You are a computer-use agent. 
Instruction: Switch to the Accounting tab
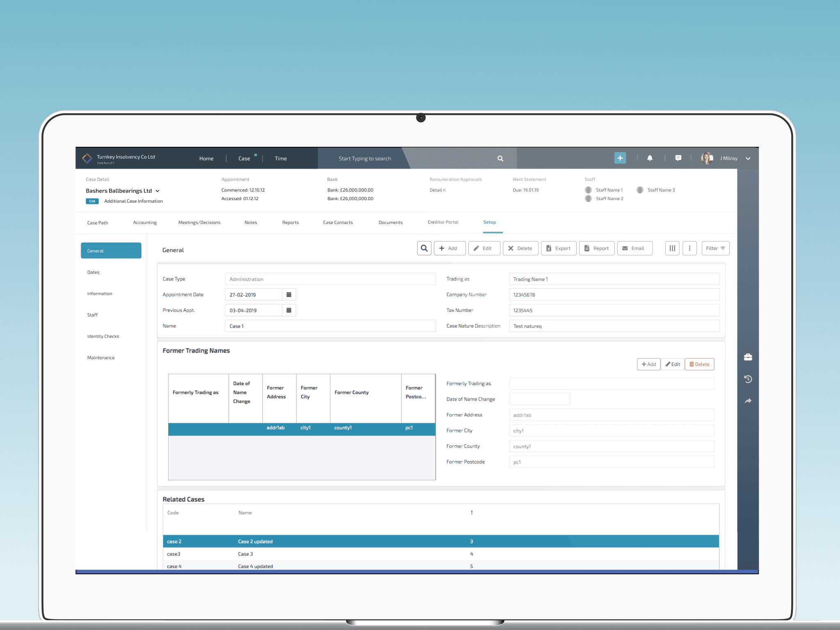click(x=145, y=223)
